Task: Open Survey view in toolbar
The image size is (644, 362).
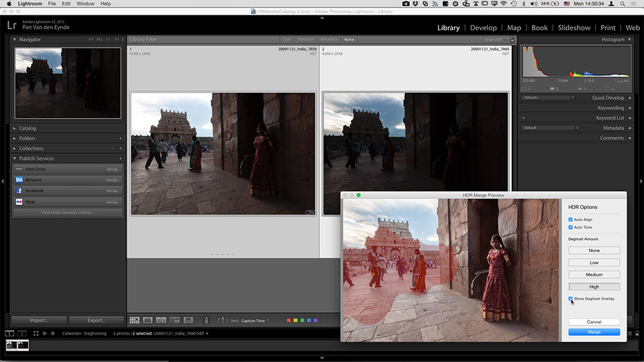Action: click(174, 320)
